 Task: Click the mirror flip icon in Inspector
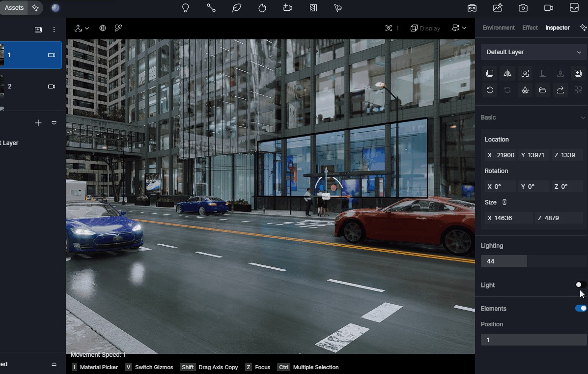point(507,73)
